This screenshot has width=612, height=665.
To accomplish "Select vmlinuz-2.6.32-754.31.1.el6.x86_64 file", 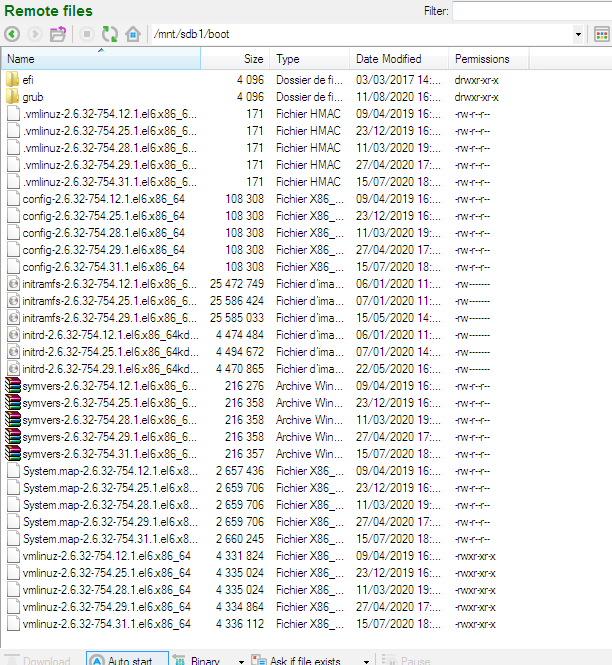I will pyautogui.click(x=106, y=624).
